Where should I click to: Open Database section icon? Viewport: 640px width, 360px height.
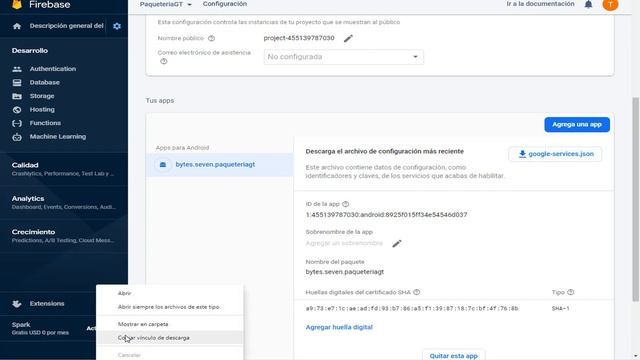click(x=17, y=82)
